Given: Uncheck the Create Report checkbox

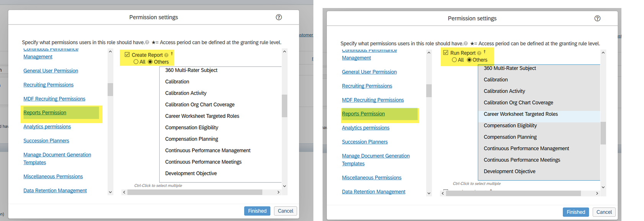Looking at the screenshot, I should click(127, 55).
